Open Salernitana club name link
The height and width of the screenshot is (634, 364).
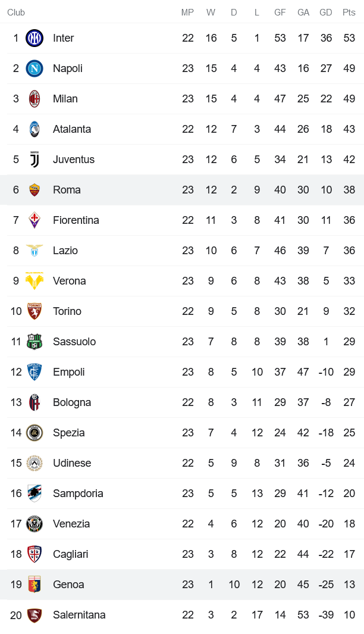tap(79, 615)
